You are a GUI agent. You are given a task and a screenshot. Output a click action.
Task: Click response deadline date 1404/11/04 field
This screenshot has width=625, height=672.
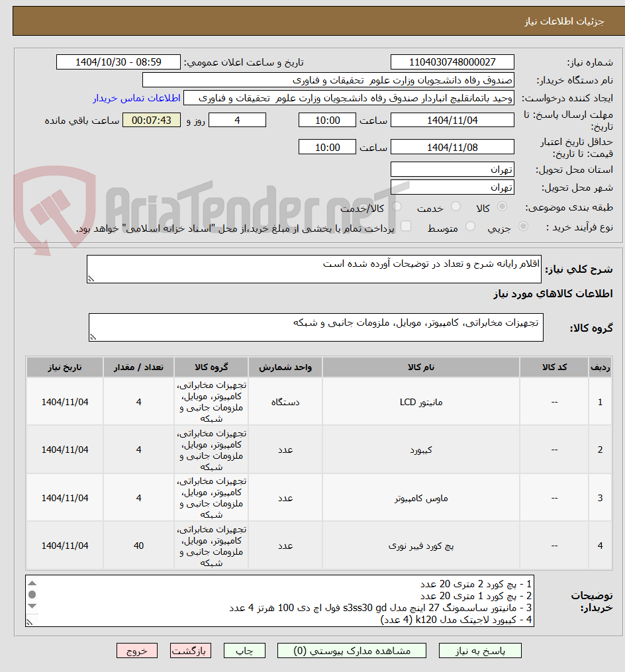(x=452, y=120)
